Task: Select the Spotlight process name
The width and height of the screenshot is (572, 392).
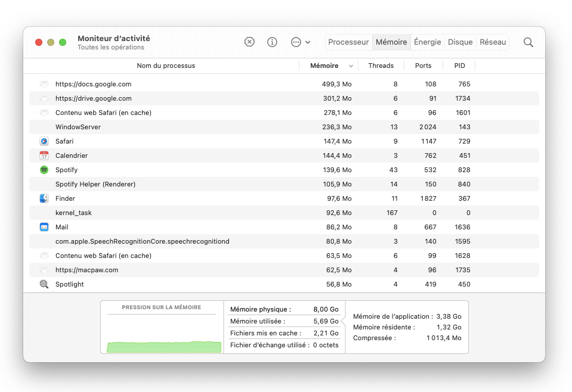Action: coord(70,285)
